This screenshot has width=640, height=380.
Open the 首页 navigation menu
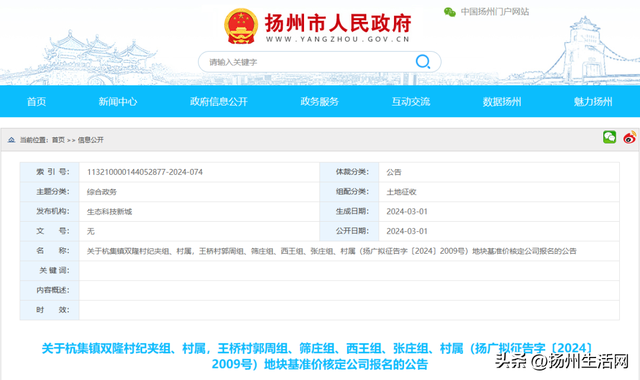[x=36, y=102]
